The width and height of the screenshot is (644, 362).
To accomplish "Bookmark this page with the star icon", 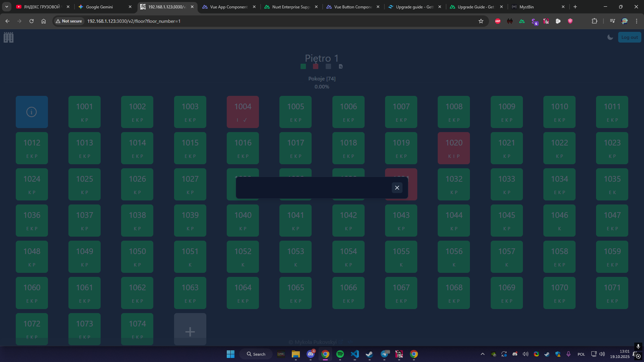I will [x=481, y=21].
